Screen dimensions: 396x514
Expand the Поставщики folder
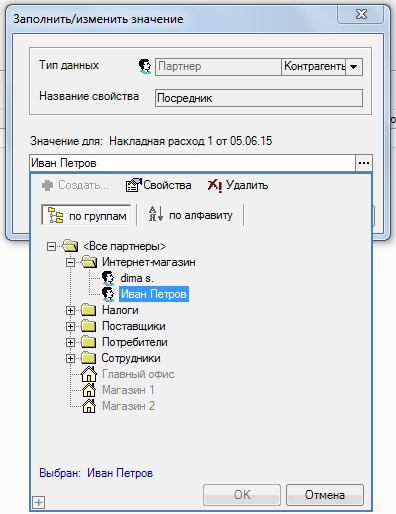coord(70,326)
